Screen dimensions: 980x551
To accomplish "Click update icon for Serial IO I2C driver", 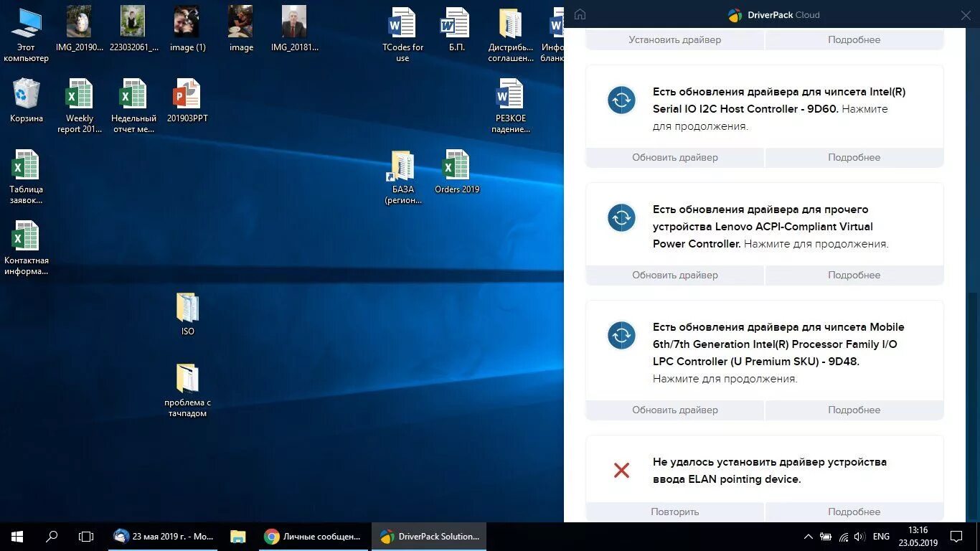I will click(621, 100).
